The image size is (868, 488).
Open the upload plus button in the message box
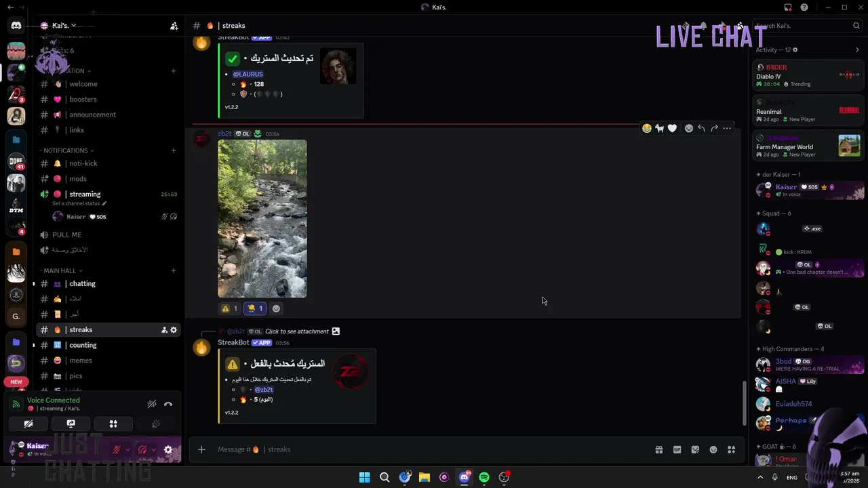tap(201, 449)
